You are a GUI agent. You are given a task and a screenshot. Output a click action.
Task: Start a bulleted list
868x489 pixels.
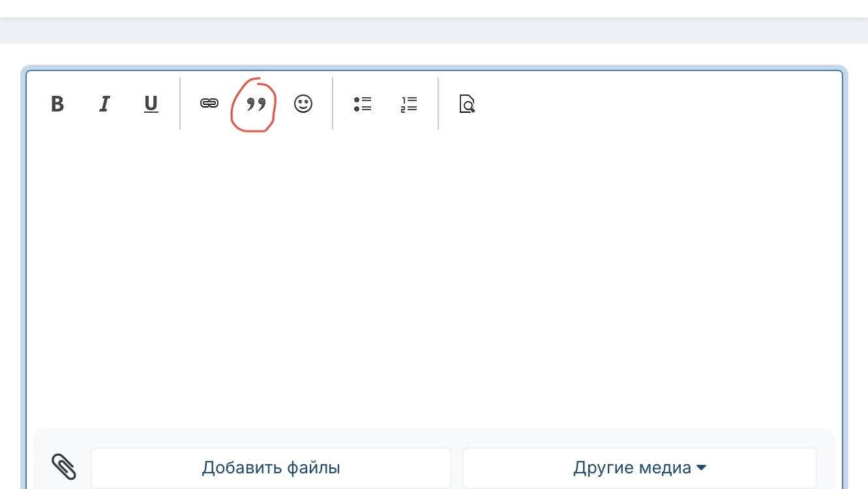click(363, 104)
